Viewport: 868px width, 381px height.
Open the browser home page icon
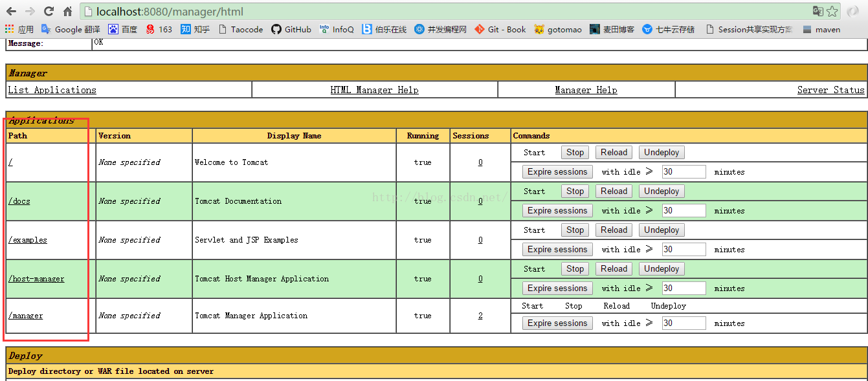(x=67, y=11)
